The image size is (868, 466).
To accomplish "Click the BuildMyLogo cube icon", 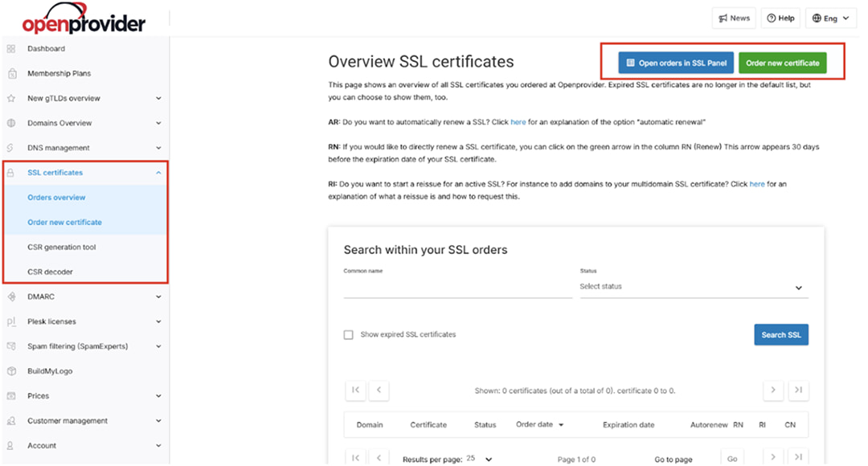I will click(11, 371).
